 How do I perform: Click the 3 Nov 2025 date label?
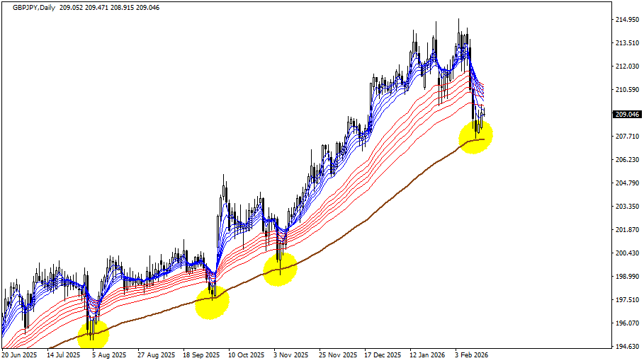[x=290, y=355]
